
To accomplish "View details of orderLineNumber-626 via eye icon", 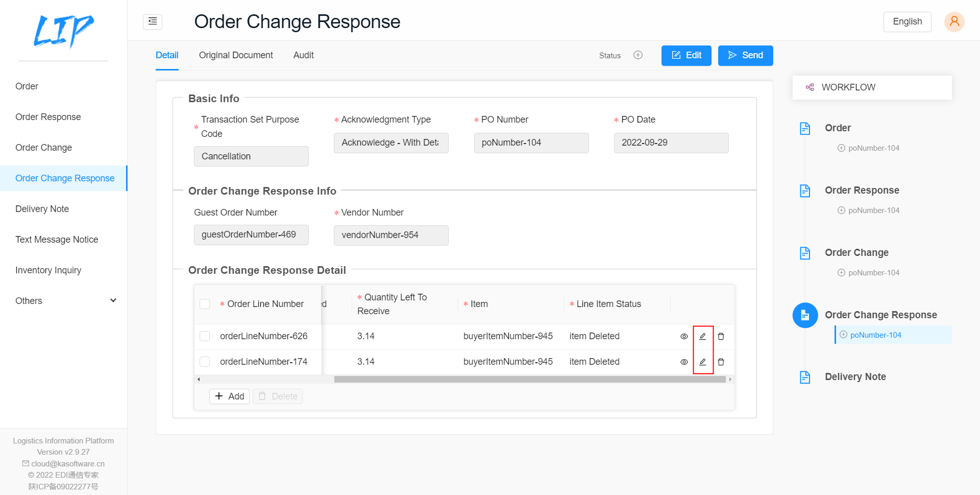I will pyautogui.click(x=684, y=336).
